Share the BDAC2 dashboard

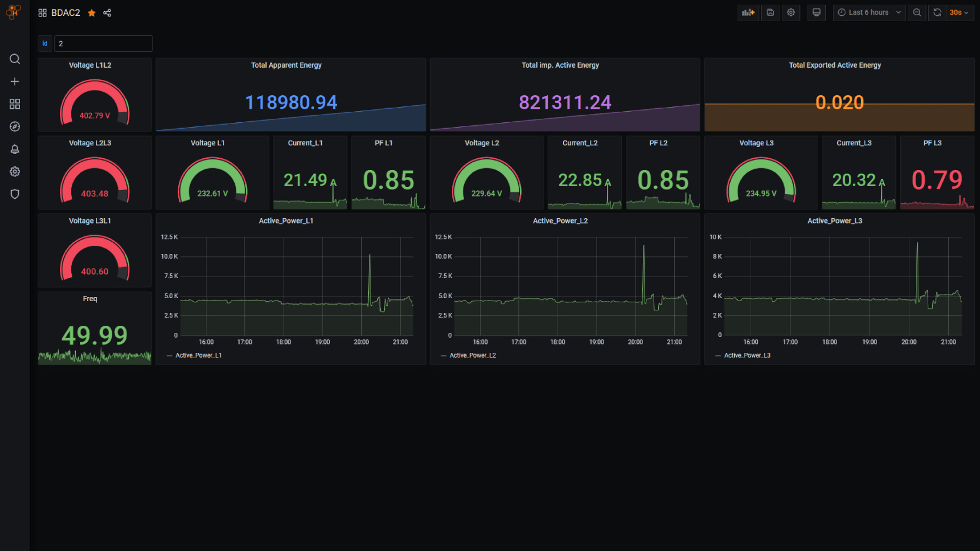coord(107,13)
